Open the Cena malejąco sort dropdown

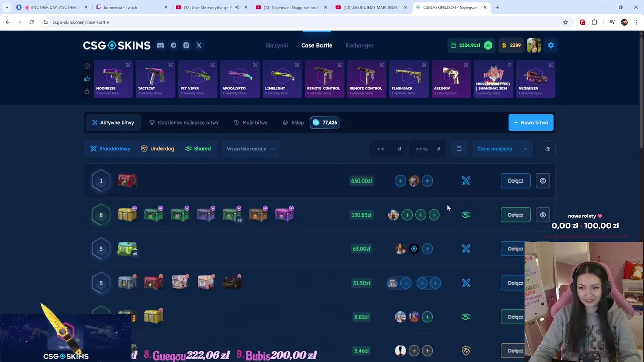[x=502, y=149]
